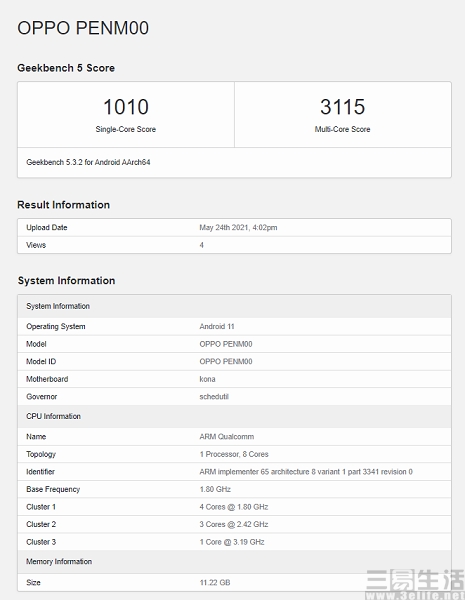Select the Android 11 operating system value
The height and width of the screenshot is (600, 465).
pyautogui.click(x=217, y=326)
